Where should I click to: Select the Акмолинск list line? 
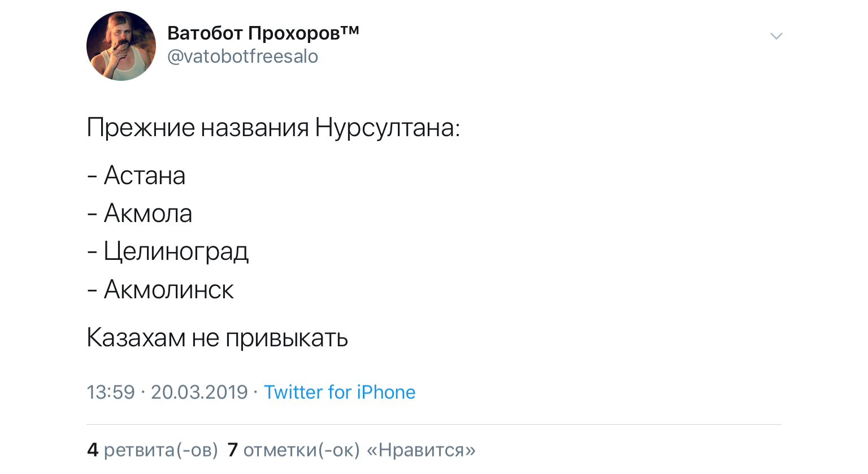(x=168, y=290)
